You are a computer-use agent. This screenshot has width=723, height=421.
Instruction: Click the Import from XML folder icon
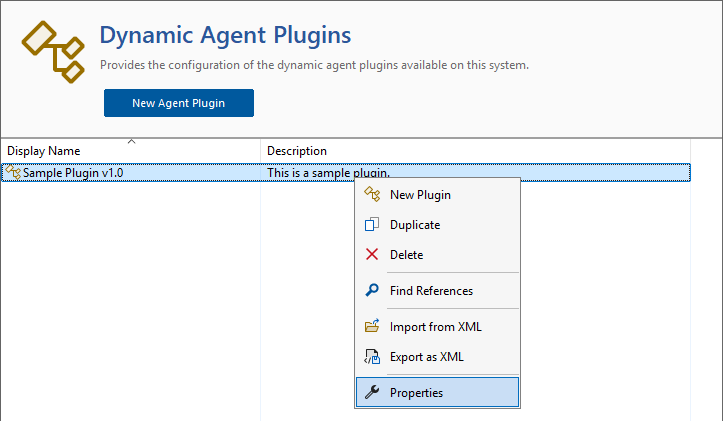click(x=372, y=327)
